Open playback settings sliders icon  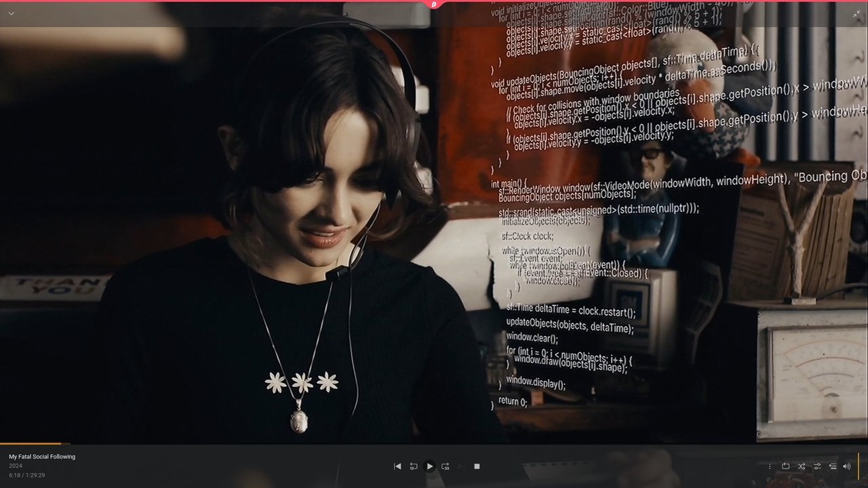click(x=817, y=466)
